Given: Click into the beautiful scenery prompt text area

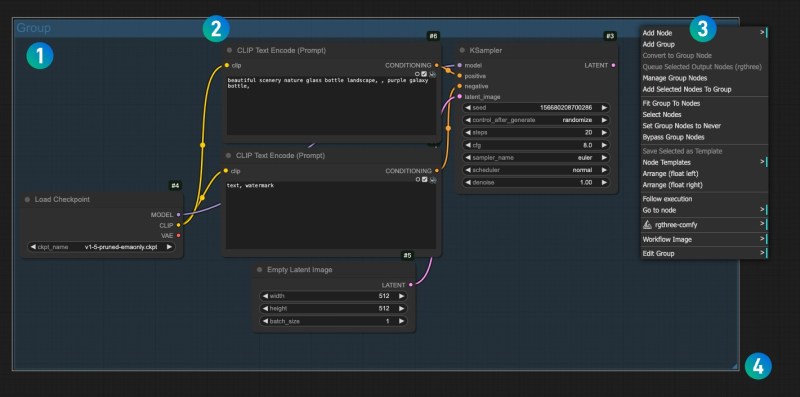Looking at the screenshot, I should pyautogui.click(x=331, y=106).
